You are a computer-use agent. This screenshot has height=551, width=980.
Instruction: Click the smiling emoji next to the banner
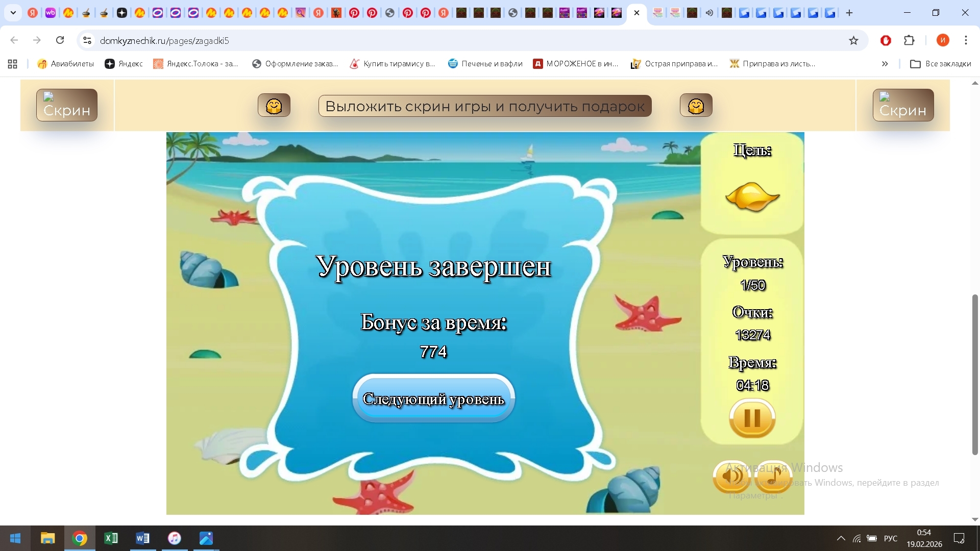tap(274, 105)
